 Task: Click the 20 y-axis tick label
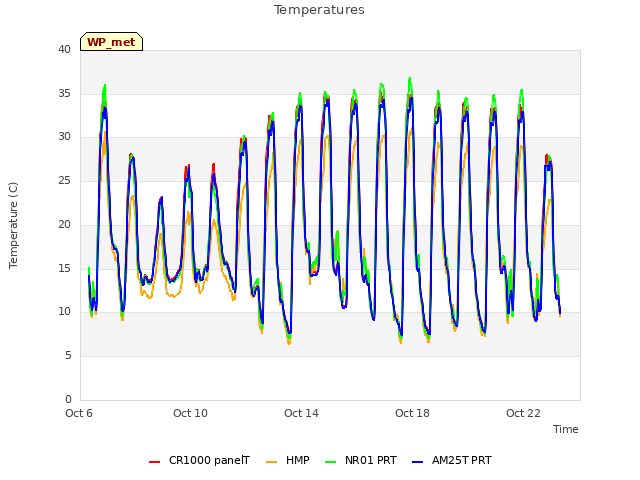[64, 224]
